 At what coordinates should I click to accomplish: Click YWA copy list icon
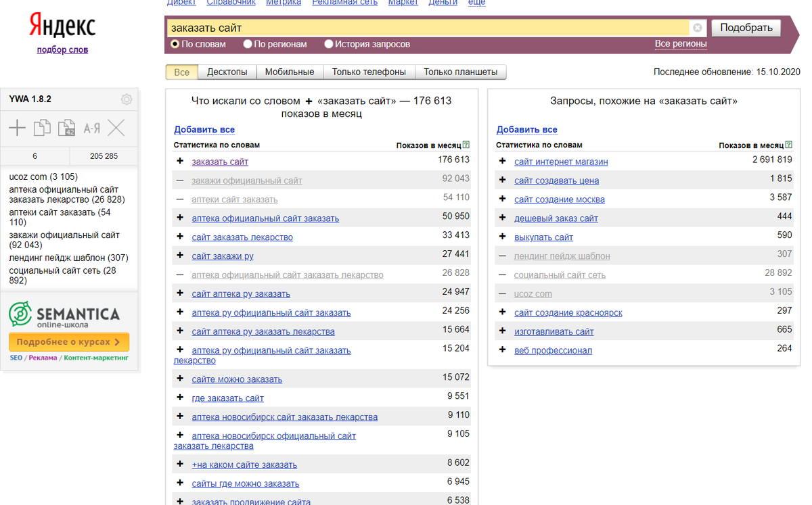click(x=42, y=128)
